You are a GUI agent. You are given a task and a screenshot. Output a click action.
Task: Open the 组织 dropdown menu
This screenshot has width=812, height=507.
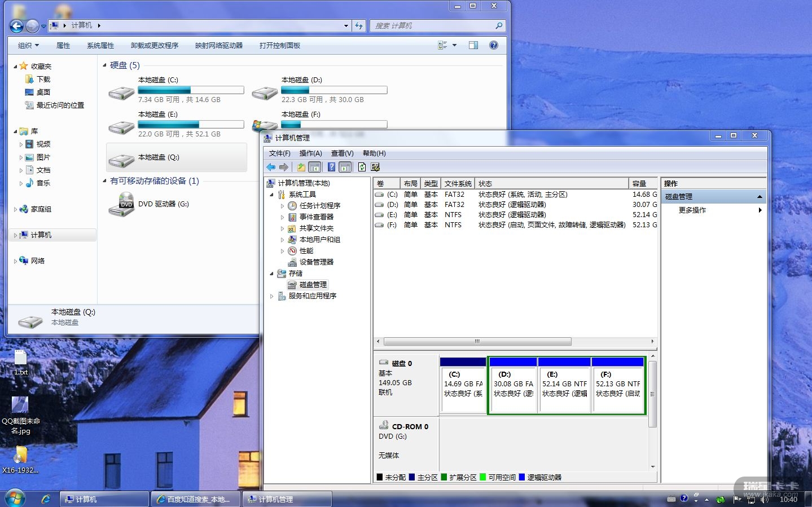pyautogui.click(x=28, y=45)
